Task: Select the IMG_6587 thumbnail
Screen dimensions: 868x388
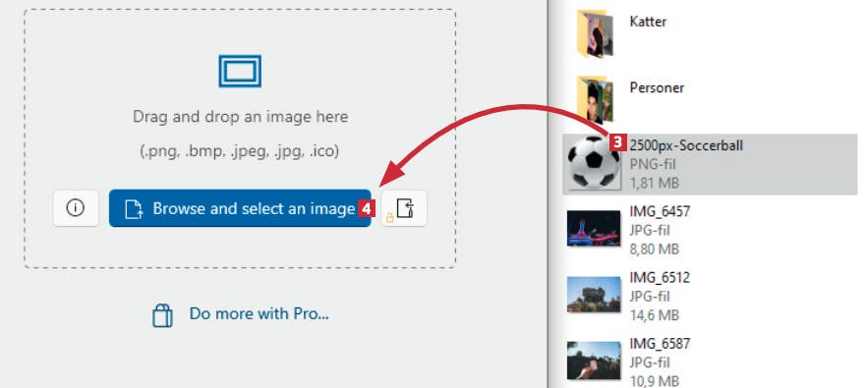Action: tap(594, 360)
